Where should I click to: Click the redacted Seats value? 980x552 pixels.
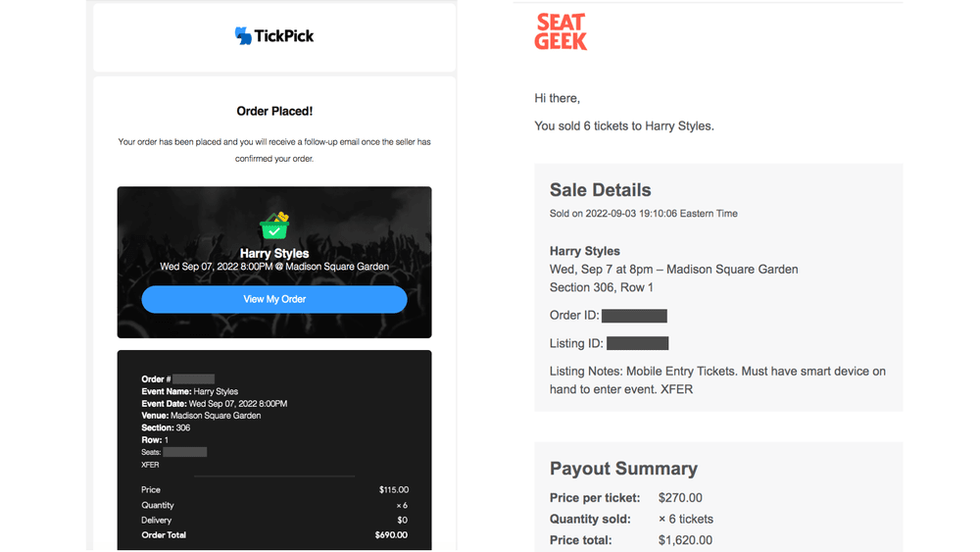tap(184, 453)
